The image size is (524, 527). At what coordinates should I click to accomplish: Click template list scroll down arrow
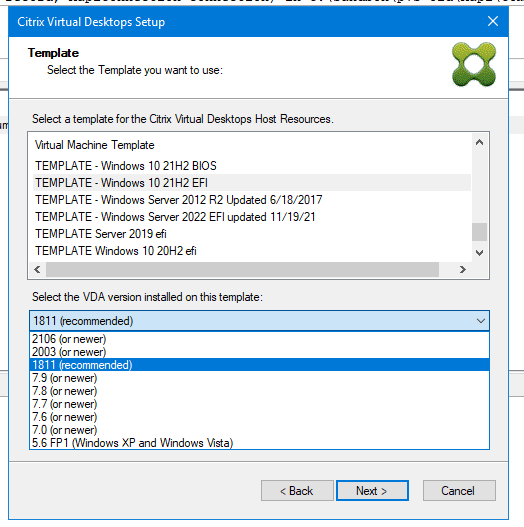point(480,252)
